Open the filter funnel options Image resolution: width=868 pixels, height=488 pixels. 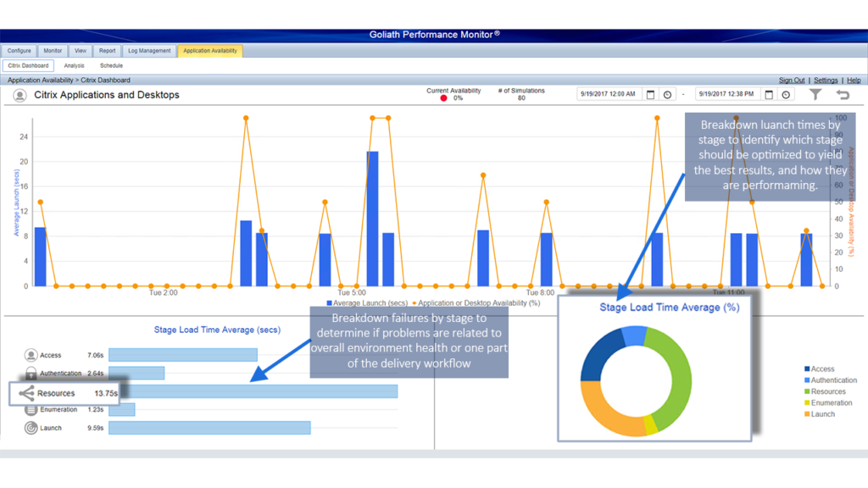coord(815,95)
